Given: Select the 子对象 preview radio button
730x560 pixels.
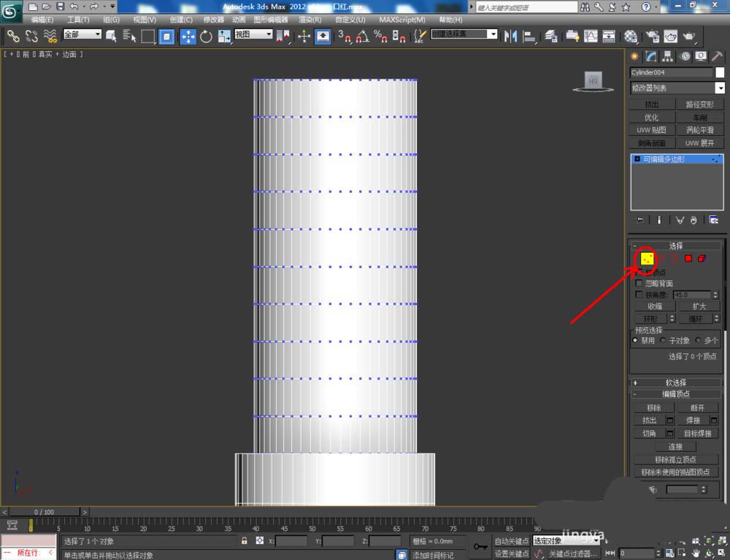Looking at the screenshot, I should (663, 340).
